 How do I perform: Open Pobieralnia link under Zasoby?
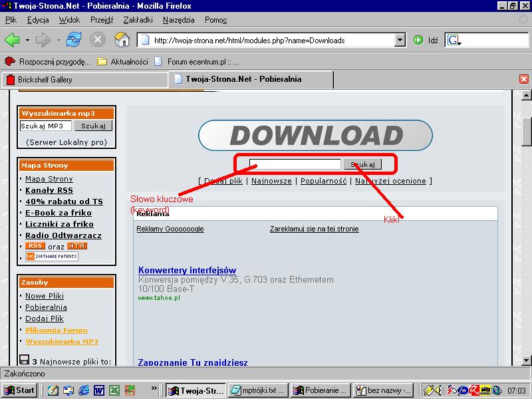[x=46, y=307]
